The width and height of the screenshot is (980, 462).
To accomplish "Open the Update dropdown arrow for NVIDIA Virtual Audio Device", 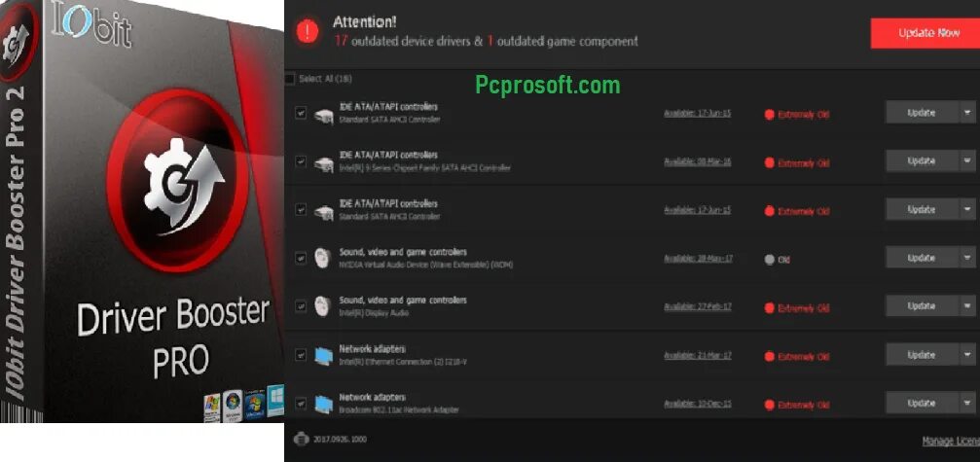I will click(967, 257).
